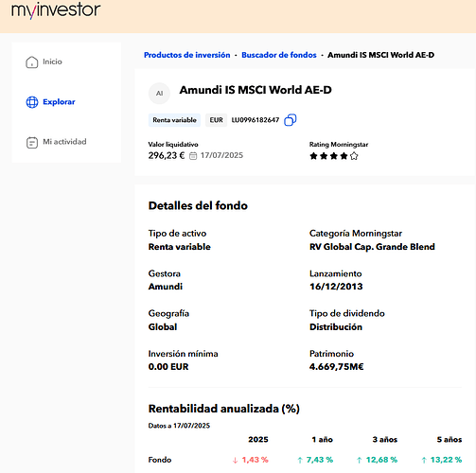
Task: Click the Rating Morningstar label
Action: [339, 145]
